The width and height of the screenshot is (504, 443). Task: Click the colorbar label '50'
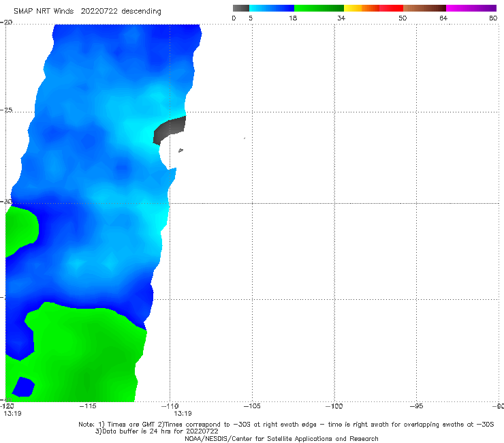pyautogui.click(x=403, y=18)
